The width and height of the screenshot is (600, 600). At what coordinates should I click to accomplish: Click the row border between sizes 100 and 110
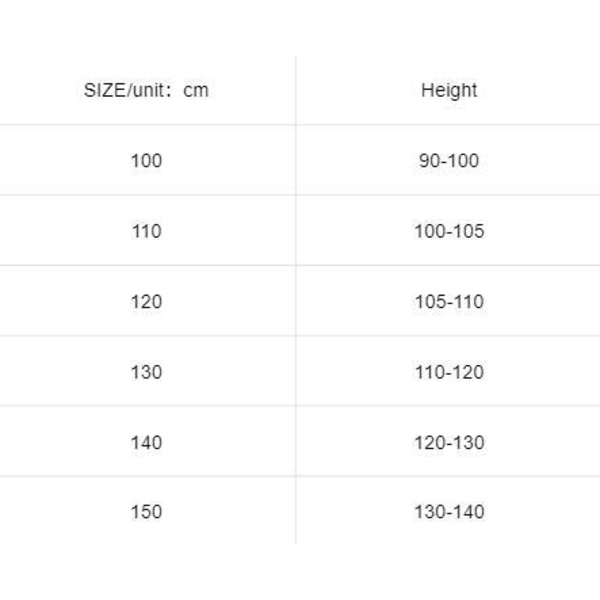(x=300, y=195)
